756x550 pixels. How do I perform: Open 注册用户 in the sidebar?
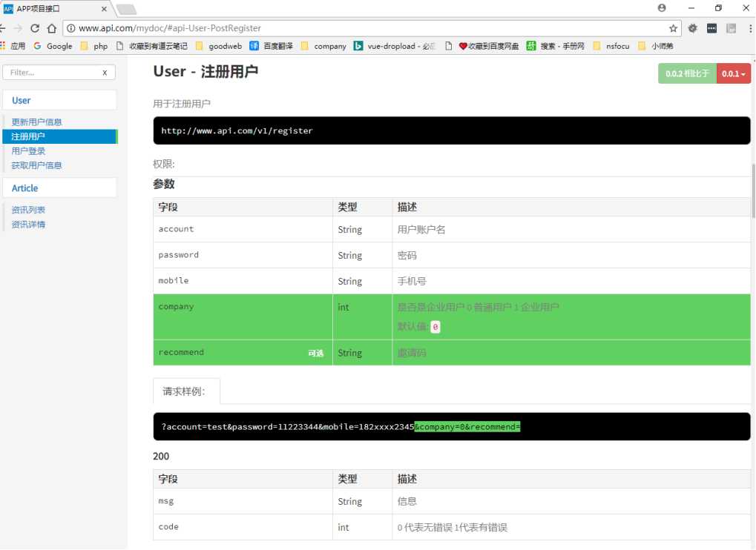[x=60, y=136]
